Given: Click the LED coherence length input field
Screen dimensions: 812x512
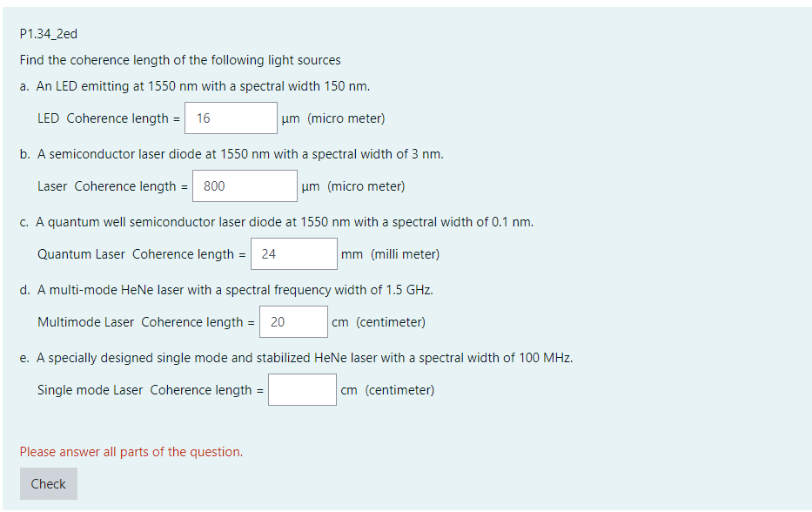Looking at the screenshot, I should coord(230,118).
